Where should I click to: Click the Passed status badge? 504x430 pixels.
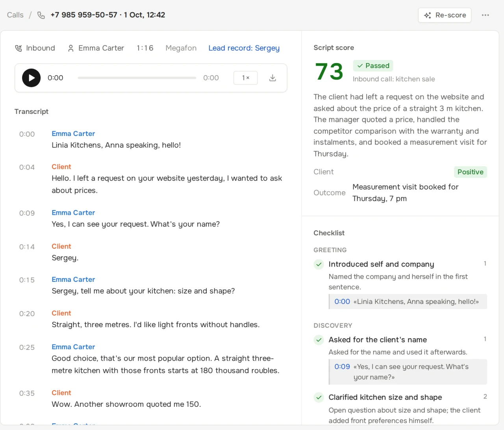click(373, 65)
